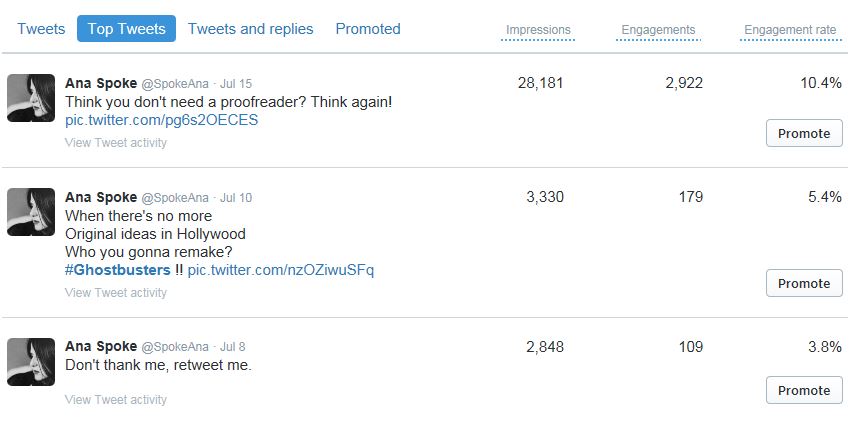Click the avatar on the Jul 8 tweet
This screenshot has height=424, width=863.
[31, 362]
